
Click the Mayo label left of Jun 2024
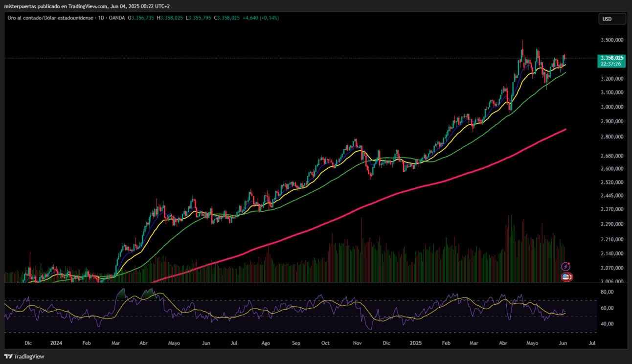[x=174, y=343]
